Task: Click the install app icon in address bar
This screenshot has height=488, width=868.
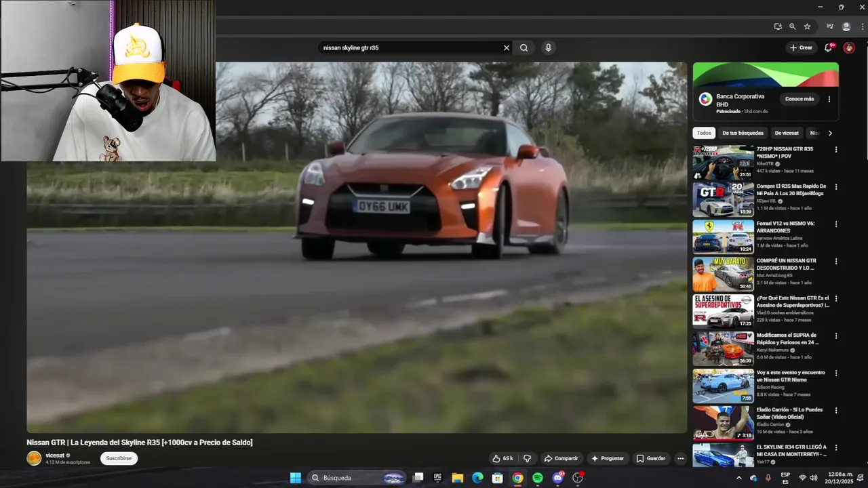Action: (778, 26)
